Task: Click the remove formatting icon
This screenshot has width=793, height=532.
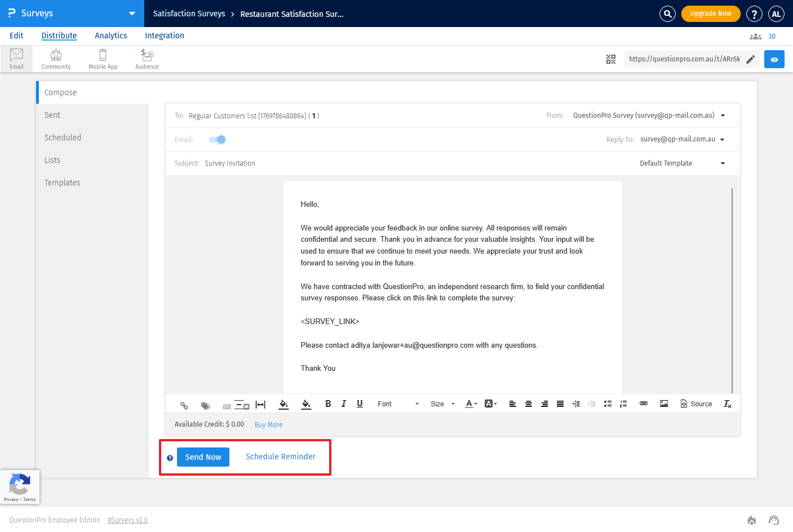Action: (727, 404)
